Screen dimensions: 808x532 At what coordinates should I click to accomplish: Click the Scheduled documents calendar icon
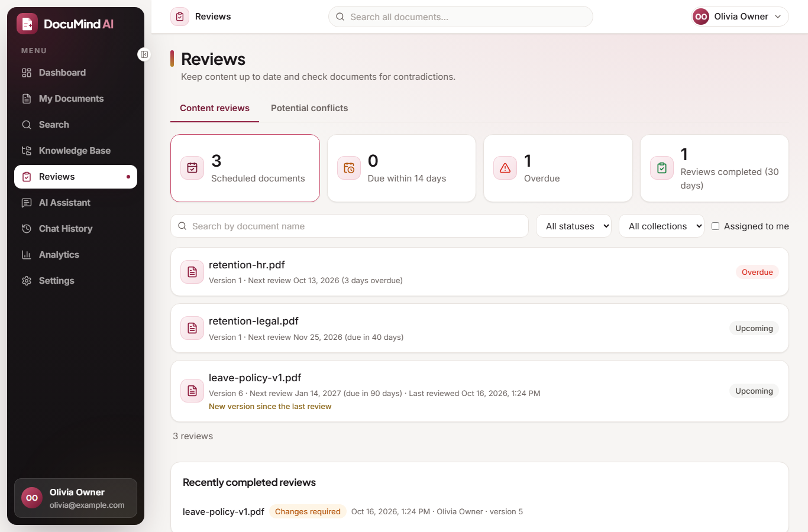coord(192,168)
